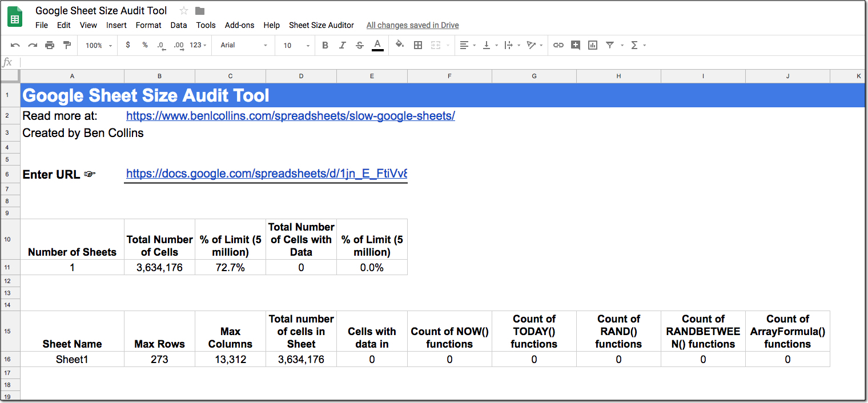Open the Insert menu
This screenshot has width=868, height=403.
116,25
